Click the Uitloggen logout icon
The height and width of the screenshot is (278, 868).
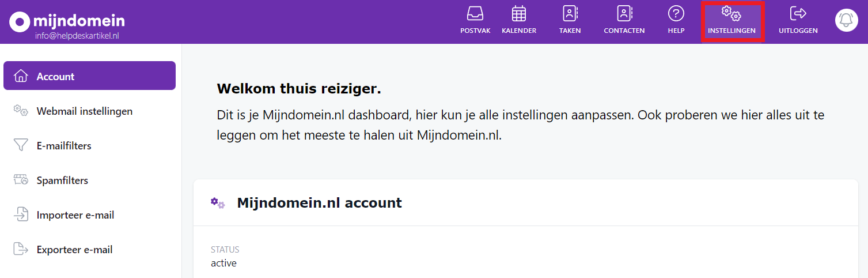coord(798,14)
